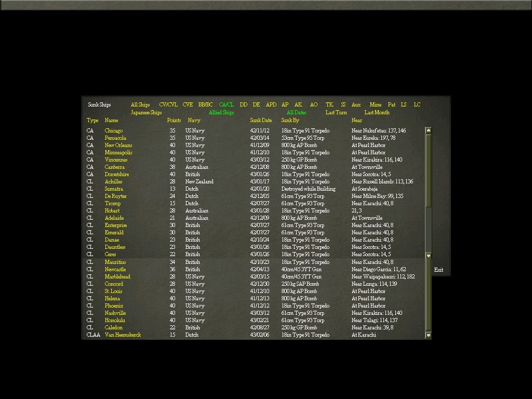Screen dimensions: 532x399
Task: Select ship De Ruyter
Action: 116,196
